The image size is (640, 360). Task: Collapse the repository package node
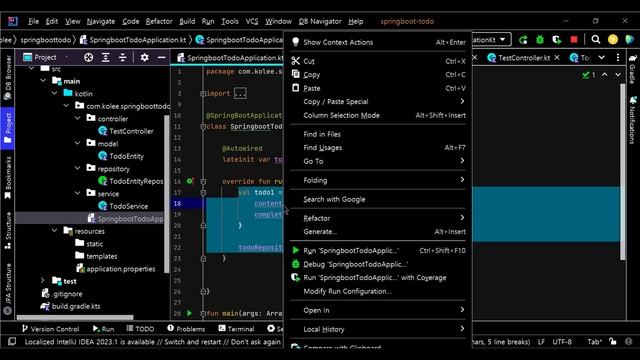click(x=78, y=168)
